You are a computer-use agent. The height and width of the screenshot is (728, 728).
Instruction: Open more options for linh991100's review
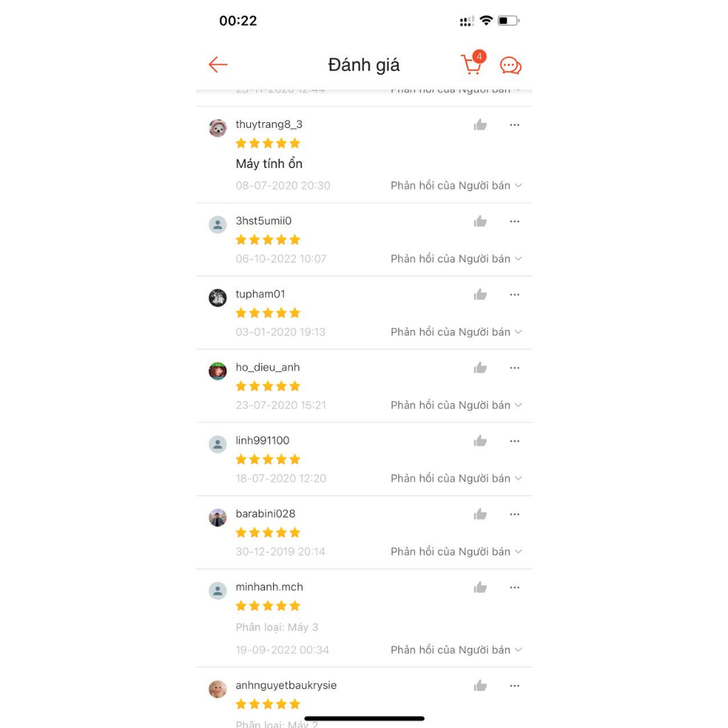(x=515, y=441)
